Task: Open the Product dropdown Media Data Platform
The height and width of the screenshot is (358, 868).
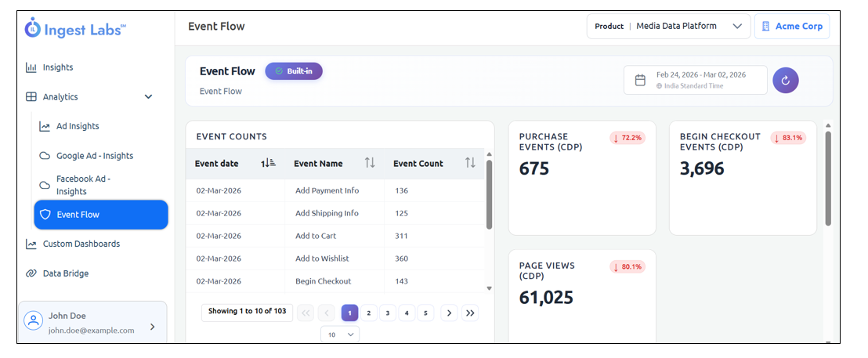Action: click(x=668, y=26)
